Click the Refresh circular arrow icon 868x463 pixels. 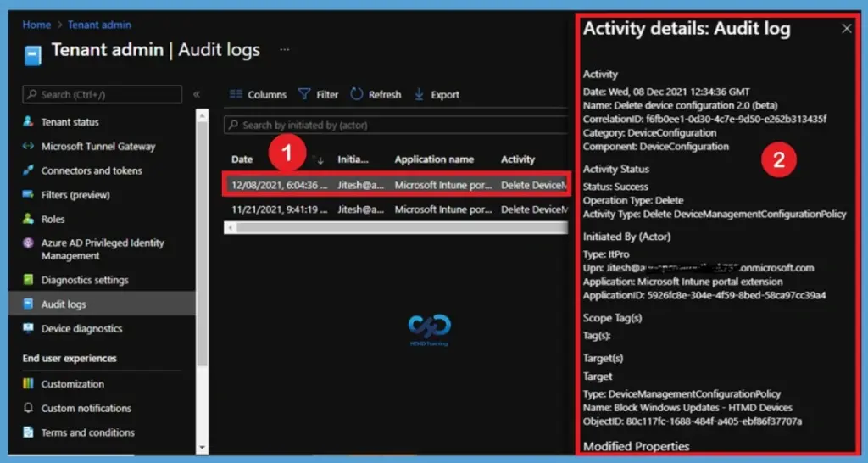[357, 94]
